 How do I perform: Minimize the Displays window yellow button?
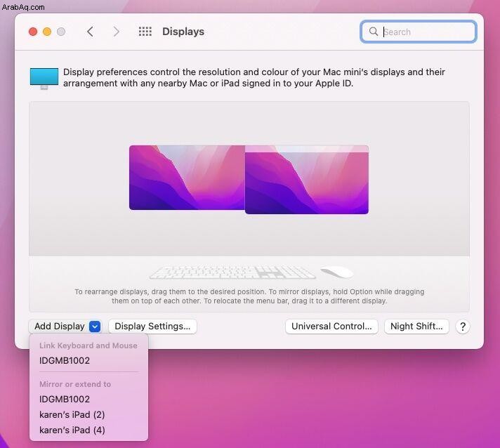pyautogui.click(x=47, y=32)
